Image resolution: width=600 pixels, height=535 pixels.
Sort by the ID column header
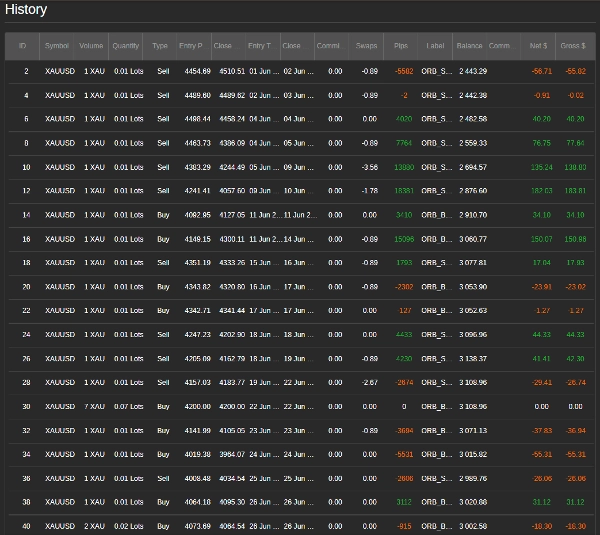(22, 46)
